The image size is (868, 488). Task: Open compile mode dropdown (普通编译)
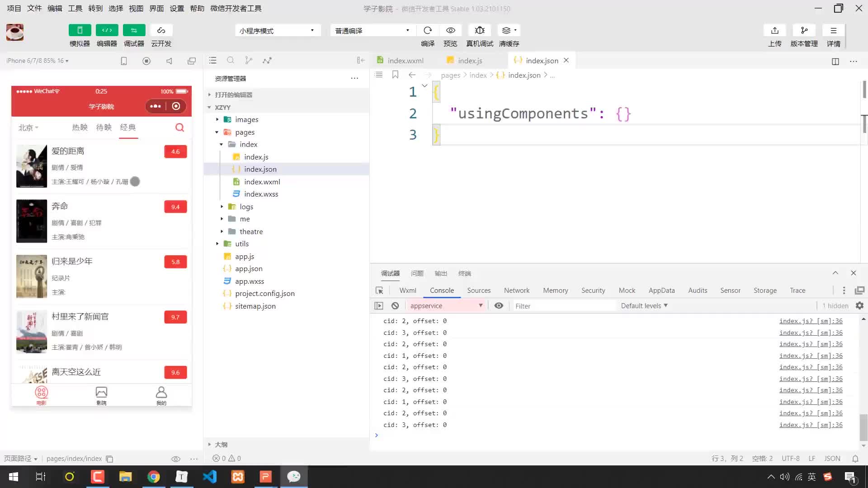373,30
